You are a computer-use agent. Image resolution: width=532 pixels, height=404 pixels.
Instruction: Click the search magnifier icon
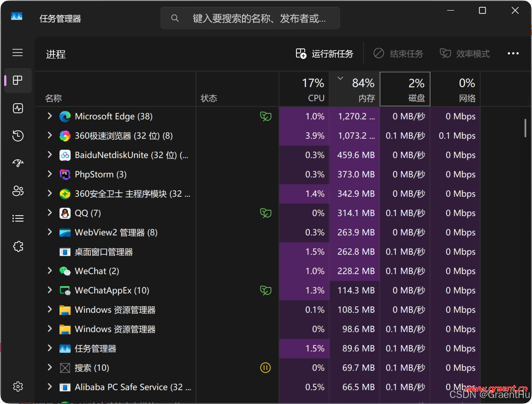point(175,18)
